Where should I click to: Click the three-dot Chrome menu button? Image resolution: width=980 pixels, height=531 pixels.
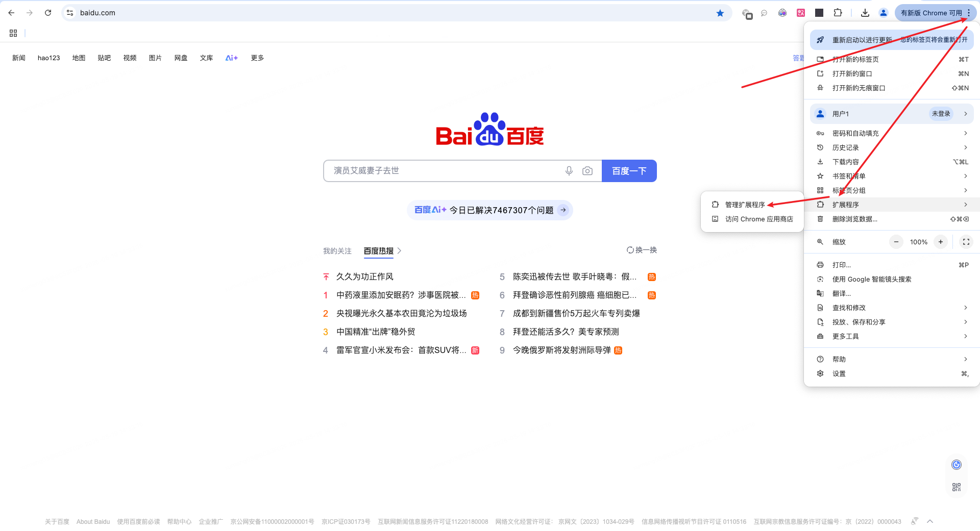tap(969, 13)
